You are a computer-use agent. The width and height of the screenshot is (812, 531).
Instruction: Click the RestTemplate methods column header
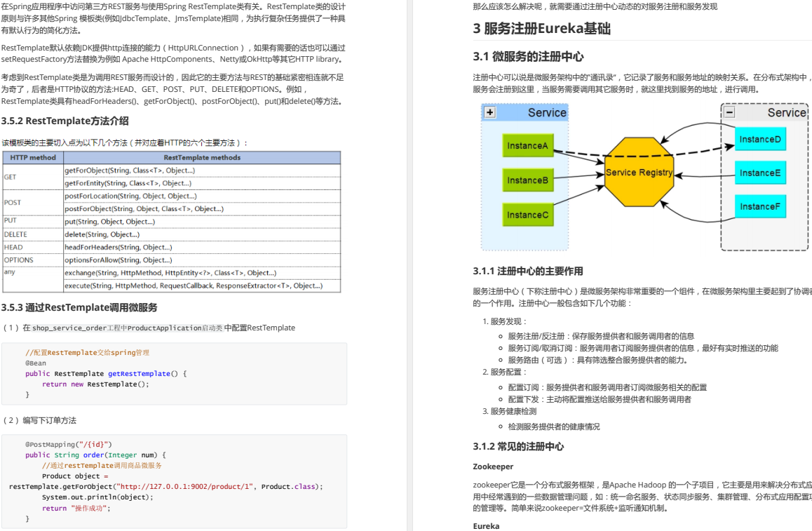pos(202,157)
